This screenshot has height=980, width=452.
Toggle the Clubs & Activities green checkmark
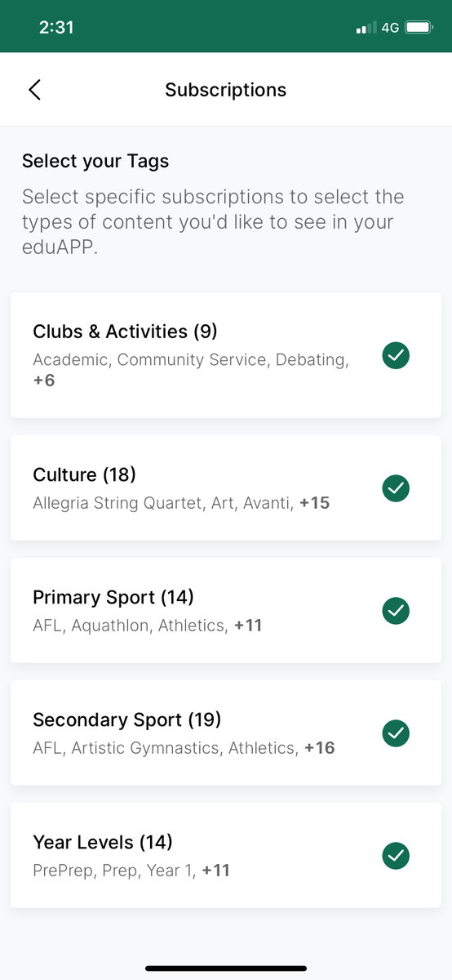(x=396, y=355)
